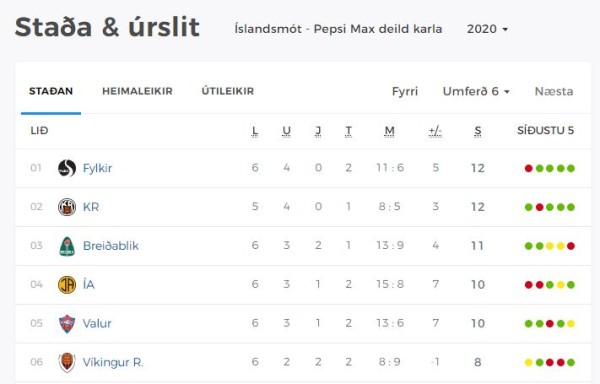The width and height of the screenshot is (600, 384).
Task: Click the Breiðablik green crest icon
Action: point(67,246)
